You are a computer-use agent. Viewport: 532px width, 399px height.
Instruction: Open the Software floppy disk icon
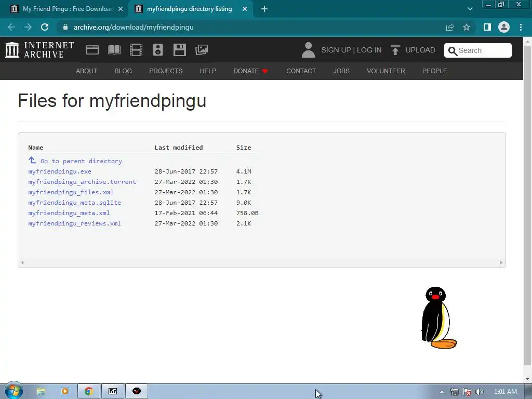179,50
